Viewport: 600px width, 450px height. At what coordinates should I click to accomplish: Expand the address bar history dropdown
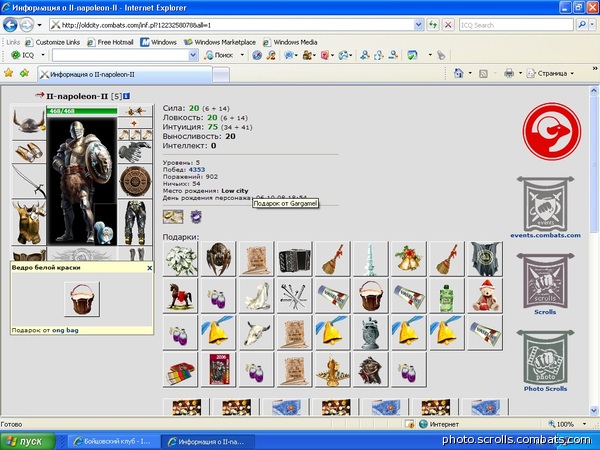419,25
